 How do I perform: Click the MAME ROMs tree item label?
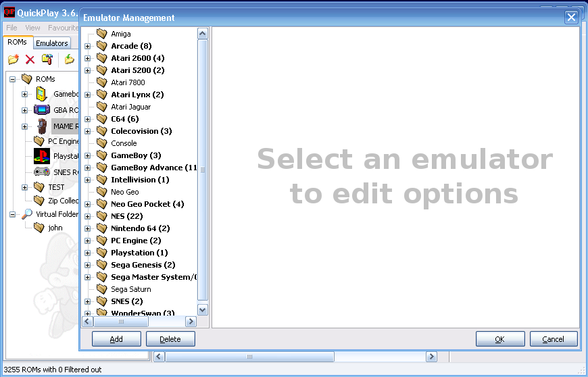coord(66,126)
